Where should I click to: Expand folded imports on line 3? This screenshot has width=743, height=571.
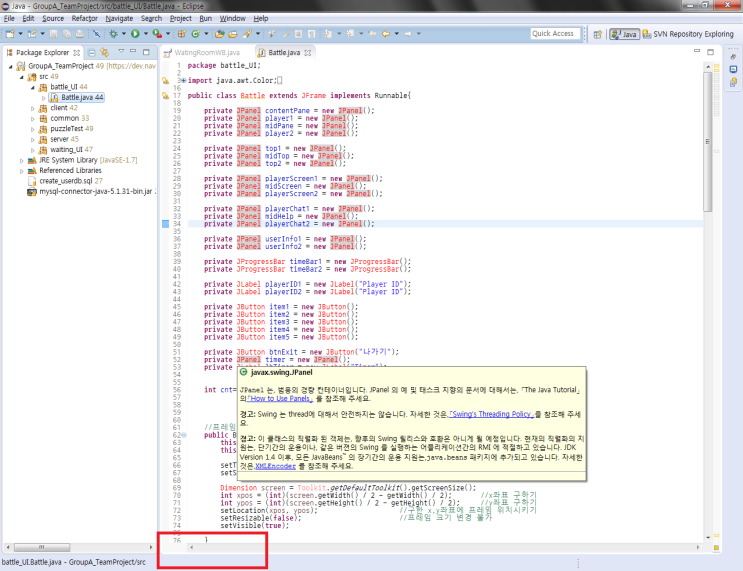[184, 81]
